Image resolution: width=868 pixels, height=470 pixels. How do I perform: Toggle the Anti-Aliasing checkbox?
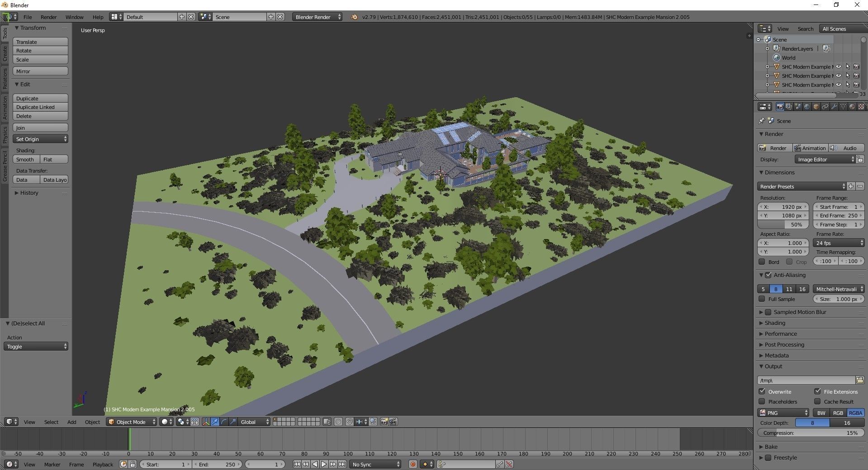point(768,275)
